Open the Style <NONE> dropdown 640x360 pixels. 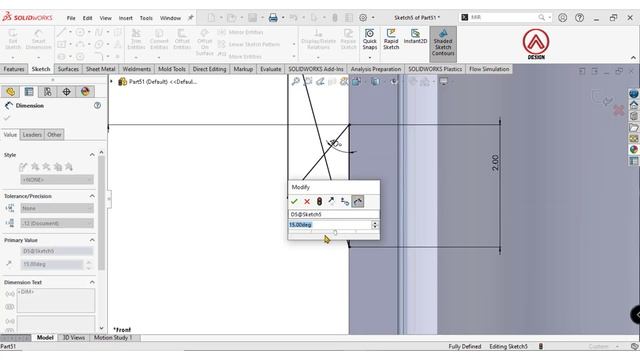pos(57,180)
